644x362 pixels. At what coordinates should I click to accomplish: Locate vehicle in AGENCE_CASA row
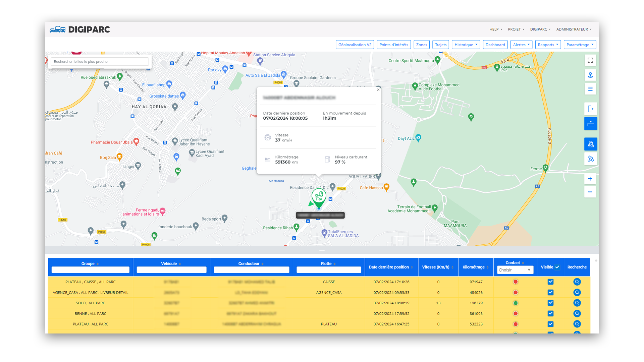(x=577, y=293)
